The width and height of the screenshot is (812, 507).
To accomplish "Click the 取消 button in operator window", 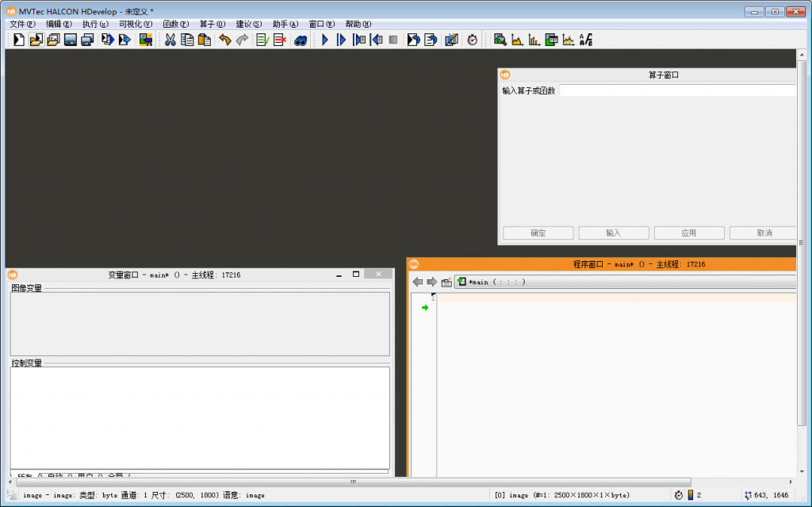I will point(764,232).
